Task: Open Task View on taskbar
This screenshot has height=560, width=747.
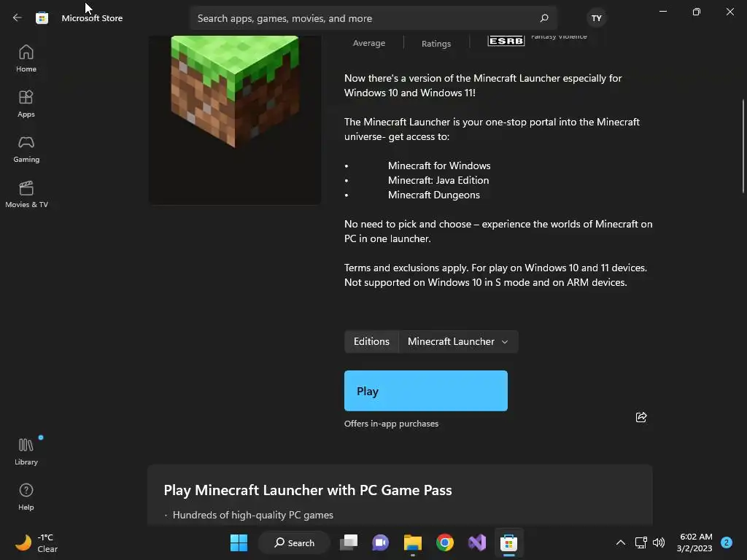Action: 349,542
